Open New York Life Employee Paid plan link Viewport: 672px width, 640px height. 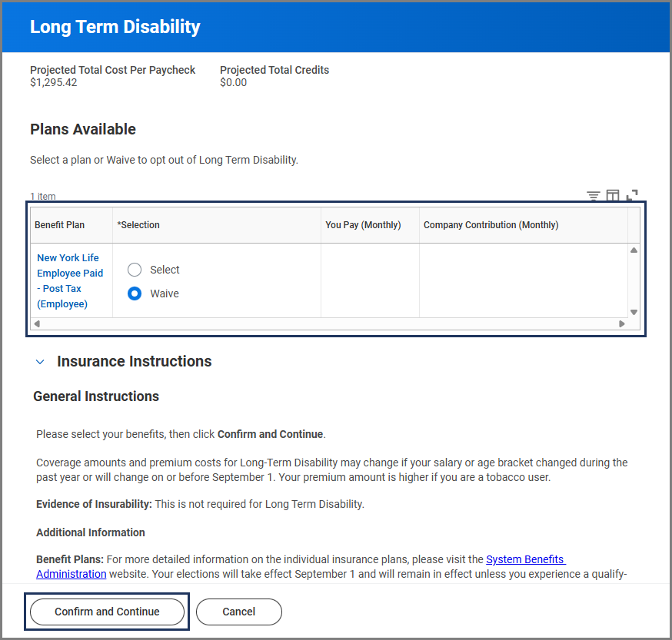[x=70, y=280]
